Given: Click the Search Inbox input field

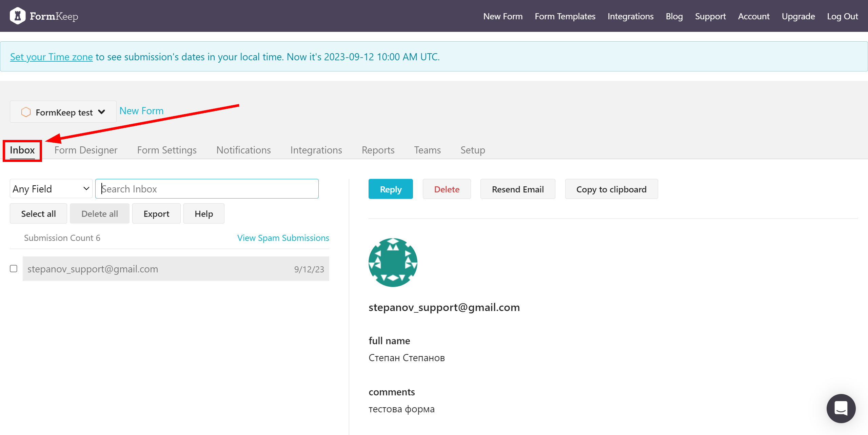Looking at the screenshot, I should click(207, 189).
